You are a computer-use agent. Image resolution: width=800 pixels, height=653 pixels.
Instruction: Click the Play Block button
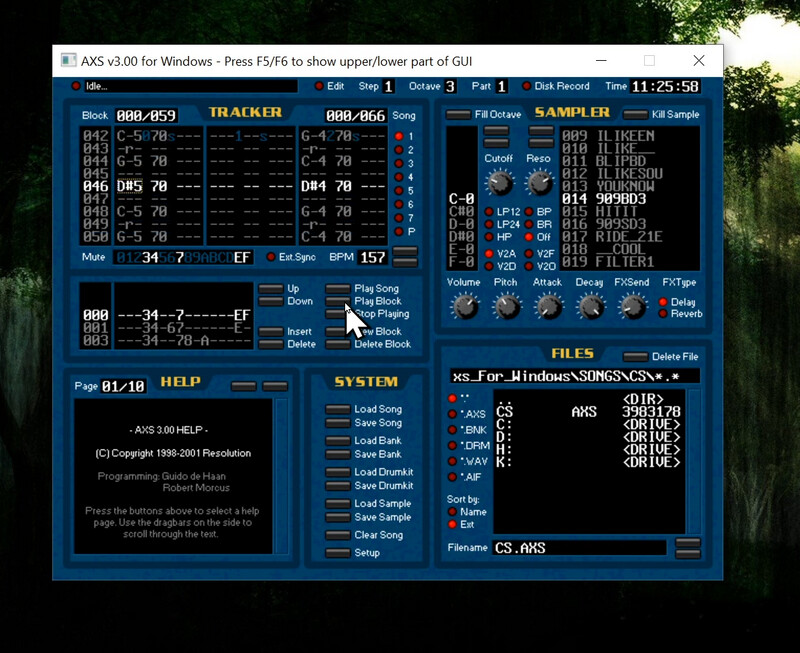coord(338,302)
